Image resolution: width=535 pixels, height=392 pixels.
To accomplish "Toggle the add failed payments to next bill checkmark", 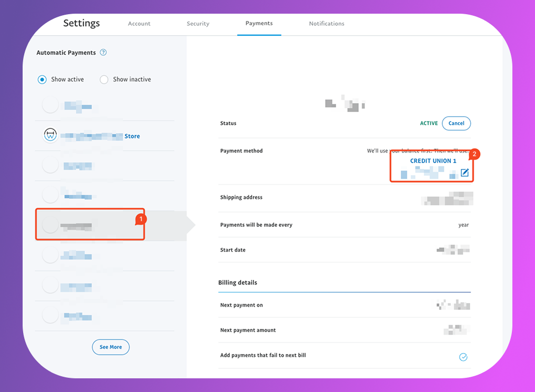I will (x=463, y=357).
